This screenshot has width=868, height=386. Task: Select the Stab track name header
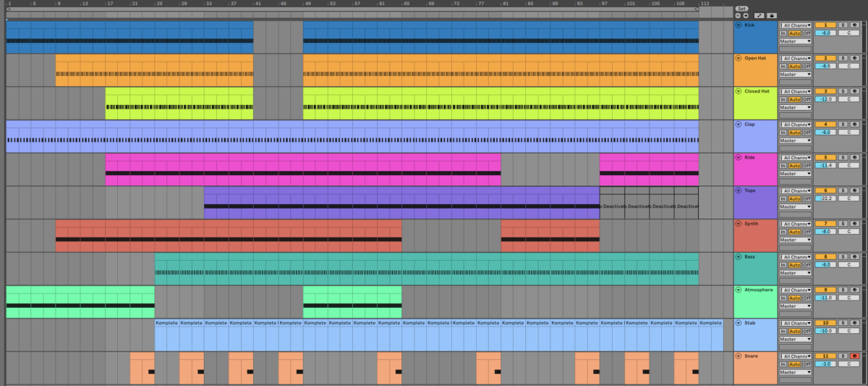[x=756, y=335]
